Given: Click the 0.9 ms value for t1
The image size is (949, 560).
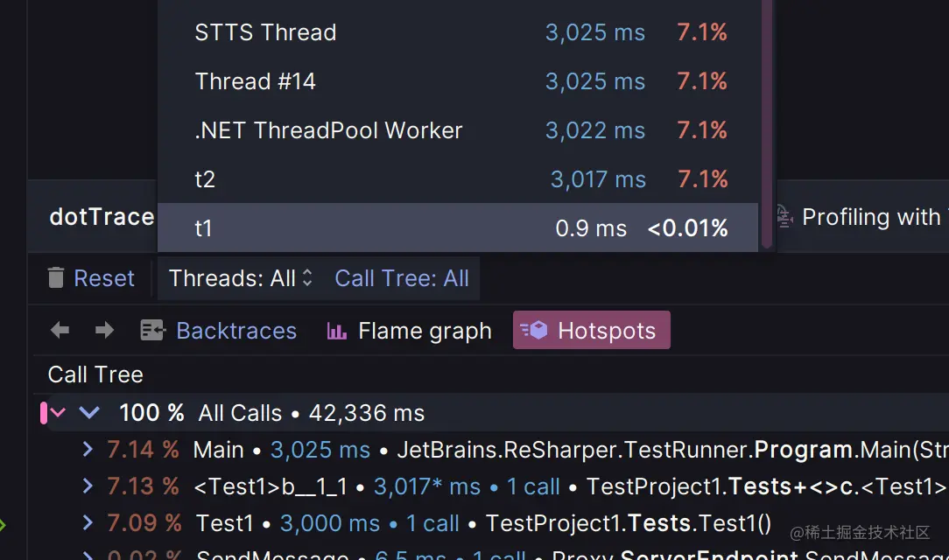Looking at the screenshot, I should click(591, 228).
